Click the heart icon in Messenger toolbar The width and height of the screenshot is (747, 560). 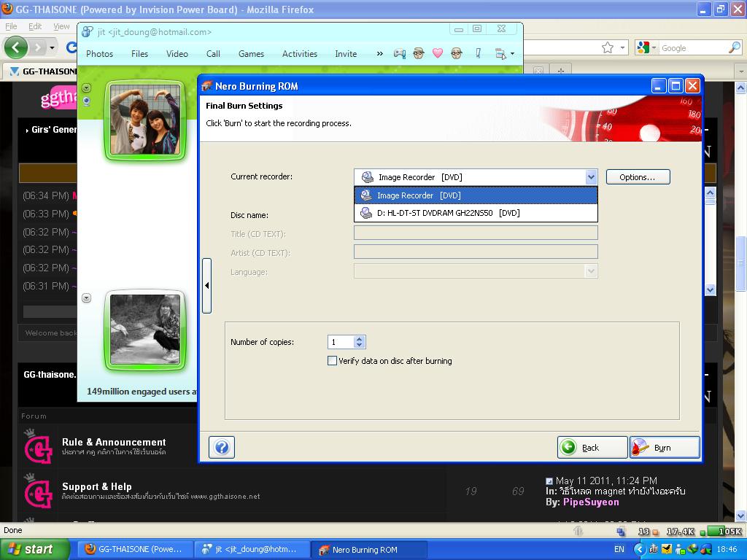click(438, 53)
